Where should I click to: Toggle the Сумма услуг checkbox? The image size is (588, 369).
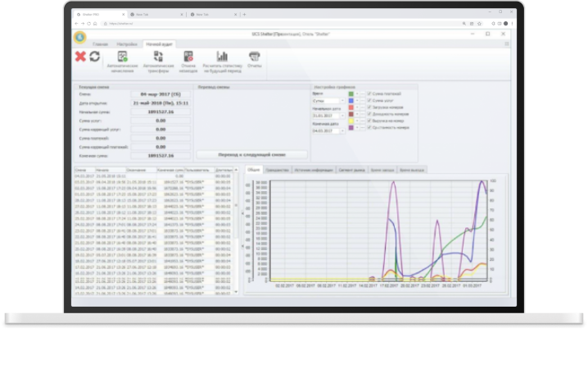[x=369, y=100]
